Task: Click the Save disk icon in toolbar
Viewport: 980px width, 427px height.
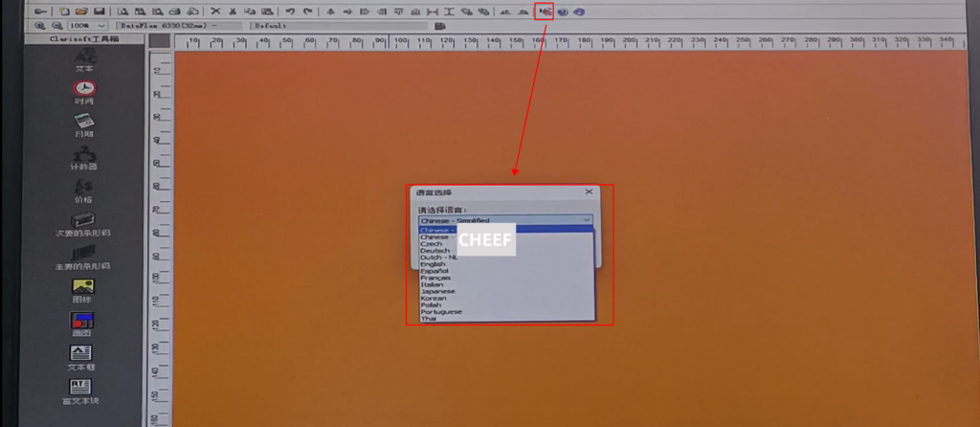Action: tap(98, 11)
